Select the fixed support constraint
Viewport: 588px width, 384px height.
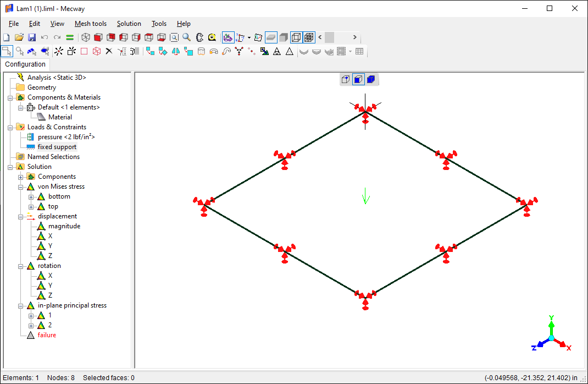coord(57,147)
